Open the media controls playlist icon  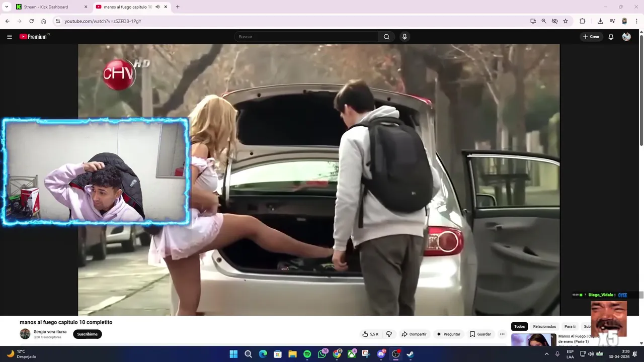pyautogui.click(x=612, y=21)
